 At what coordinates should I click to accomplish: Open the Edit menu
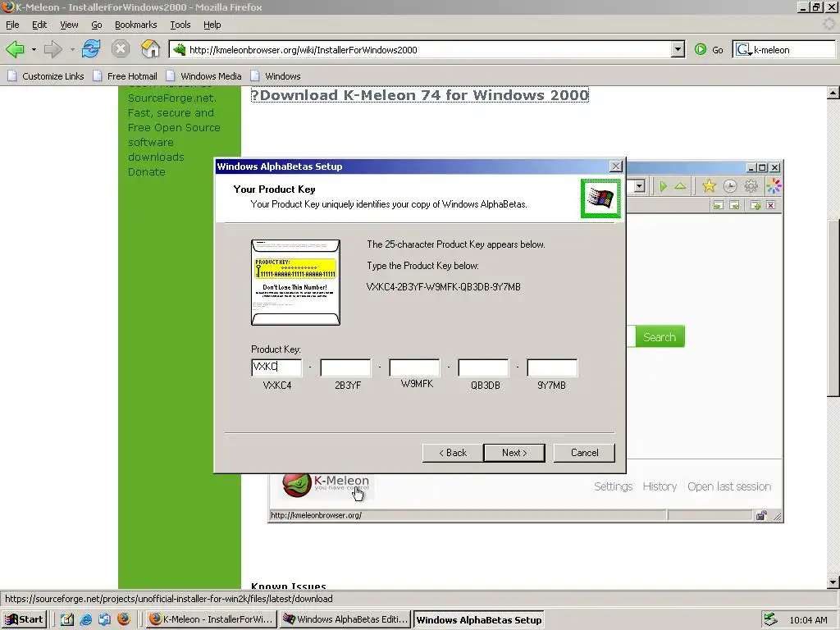39,25
